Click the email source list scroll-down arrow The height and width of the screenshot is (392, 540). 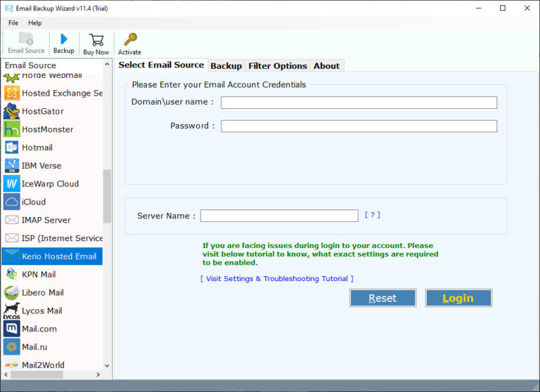107,365
